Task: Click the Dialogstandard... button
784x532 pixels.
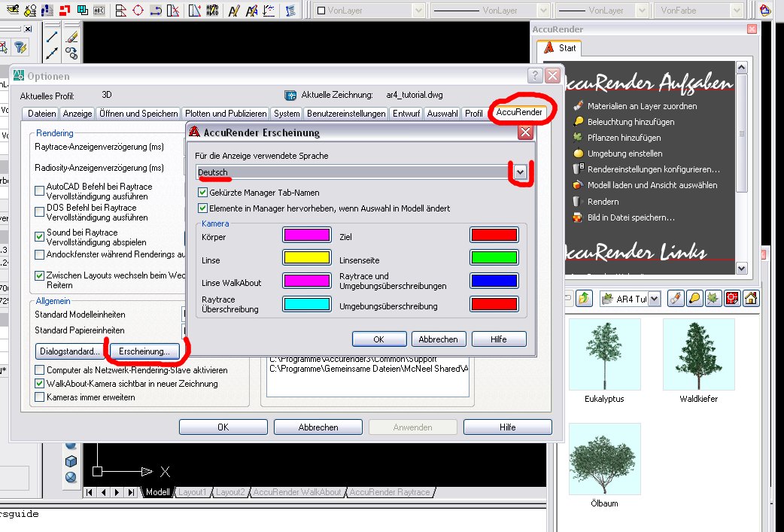Action: coord(69,351)
